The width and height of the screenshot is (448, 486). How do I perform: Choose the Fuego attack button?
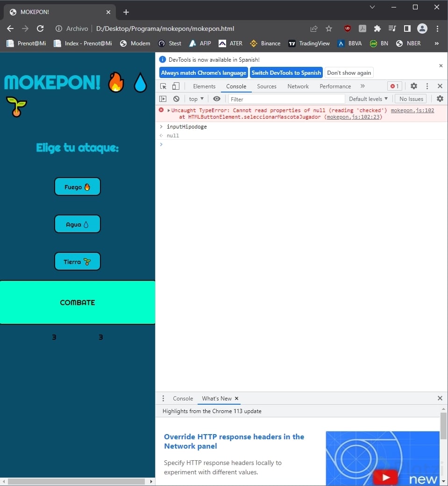pos(78,186)
